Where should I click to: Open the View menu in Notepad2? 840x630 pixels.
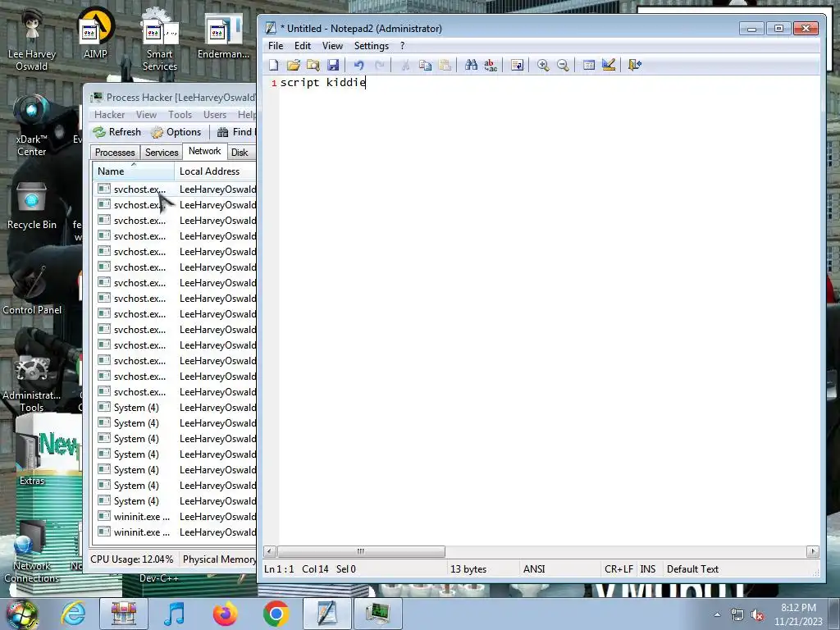pos(332,46)
